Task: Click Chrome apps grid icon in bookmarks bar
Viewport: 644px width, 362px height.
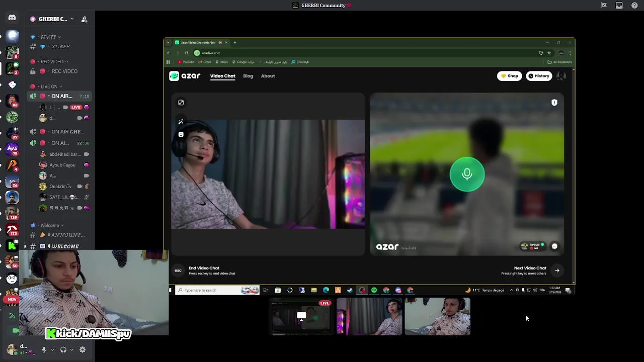Action: point(168,62)
